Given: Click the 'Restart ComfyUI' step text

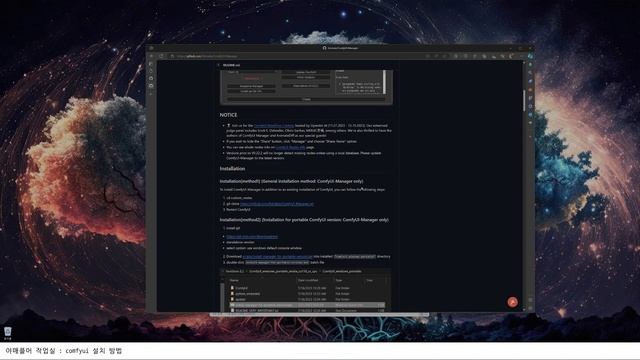Looking at the screenshot, I should coord(238,209).
